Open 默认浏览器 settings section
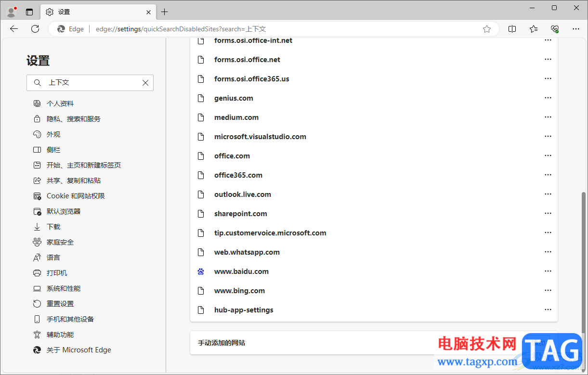 coord(57,211)
